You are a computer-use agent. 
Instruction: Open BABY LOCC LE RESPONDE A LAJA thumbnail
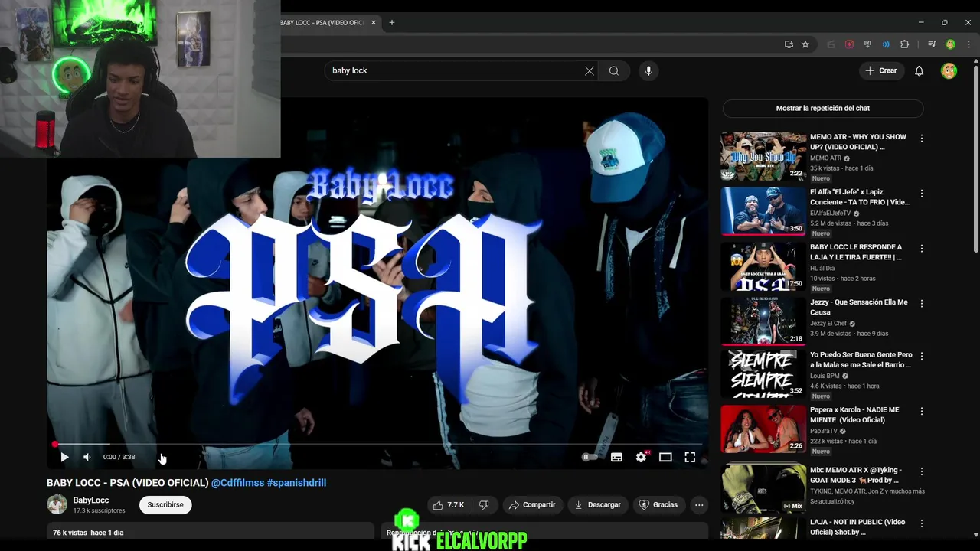click(763, 266)
